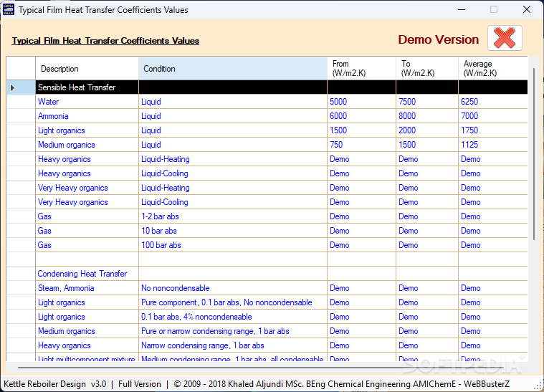Click the 100 bar abs condition cell
The width and height of the screenshot is (544, 392).
click(x=233, y=245)
